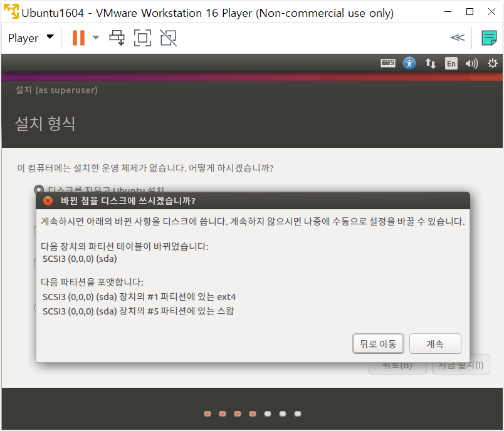Click the VMware Workstation app logo

11,12
